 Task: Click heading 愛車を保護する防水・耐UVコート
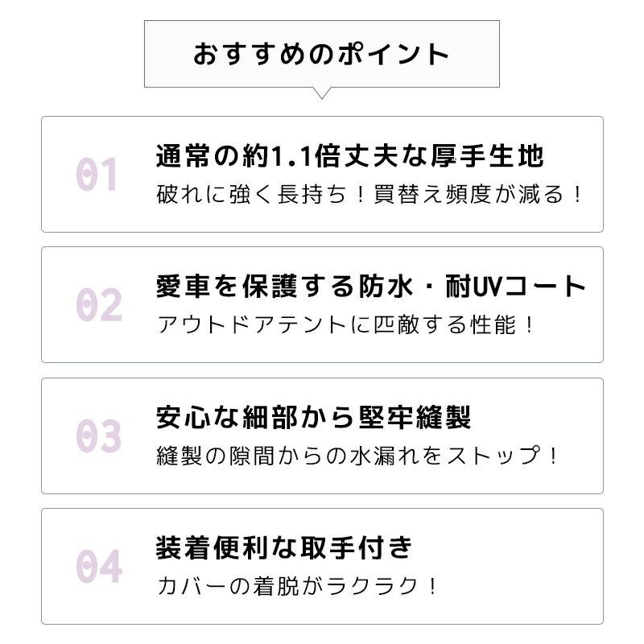[x=371, y=287]
